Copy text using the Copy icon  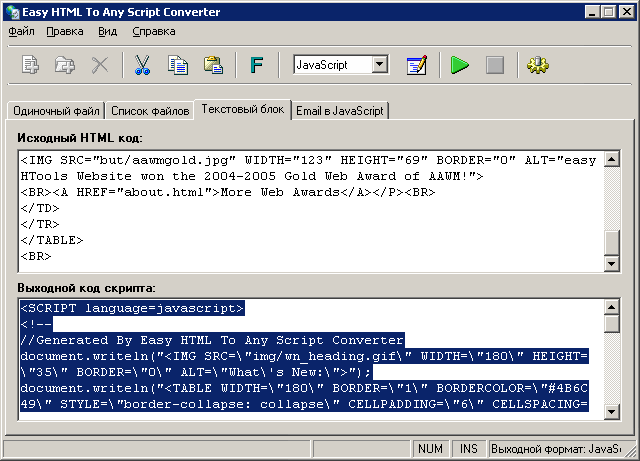[178, 65]
